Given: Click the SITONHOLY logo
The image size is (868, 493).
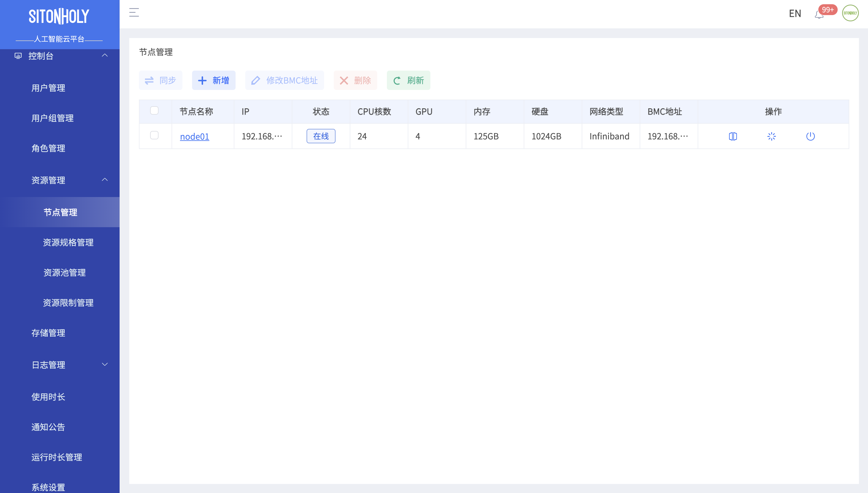Looking at the screenshot, I should [x=59, y=16].
